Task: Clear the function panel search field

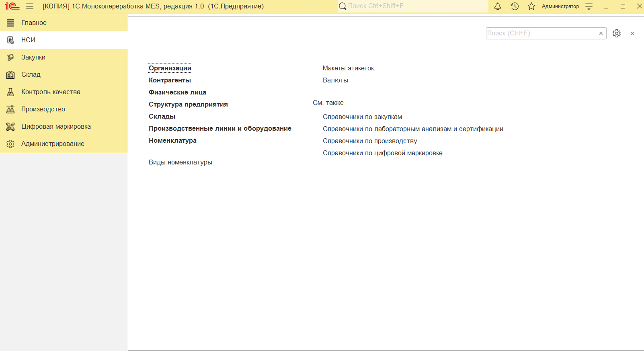Action: (601, 33)
